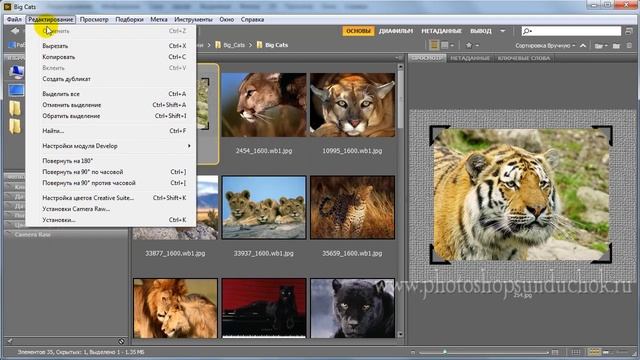The width and height of the screenshot is (640, 360).
Task: Choose Обратить выделение menu entry
Action: tap(111, 116)
